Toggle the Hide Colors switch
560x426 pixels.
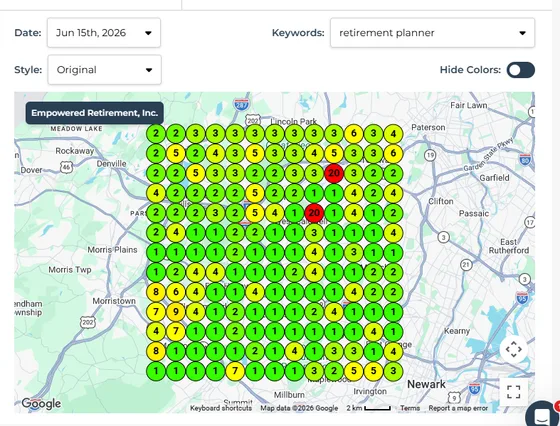click(520, 70)
